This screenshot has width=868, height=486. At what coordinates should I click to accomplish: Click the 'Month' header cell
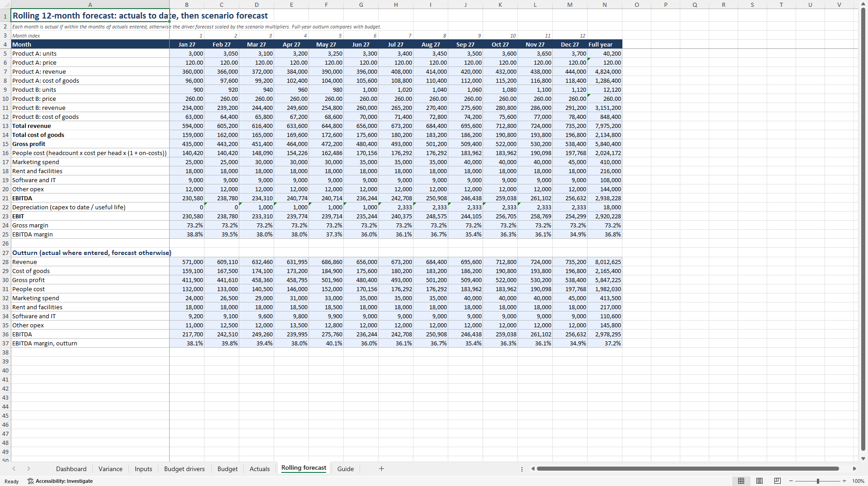(90, 44)
